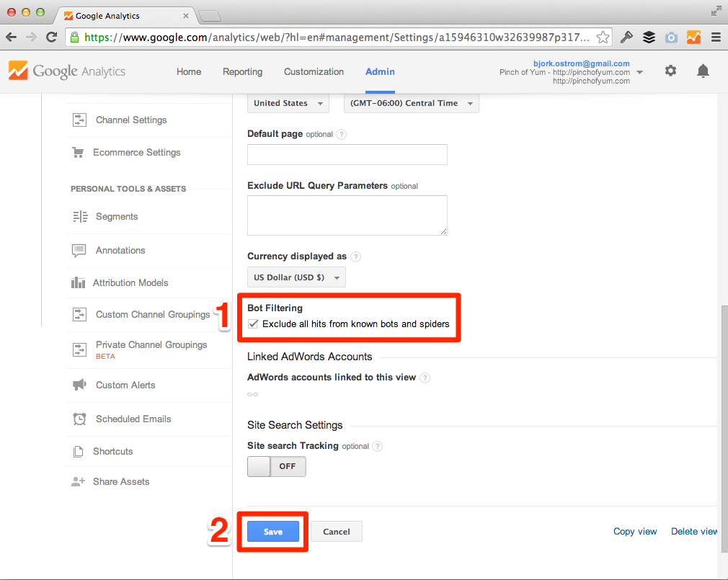Select the Admin tab
This screenshot has width=728, height=580.
point(380,72)
